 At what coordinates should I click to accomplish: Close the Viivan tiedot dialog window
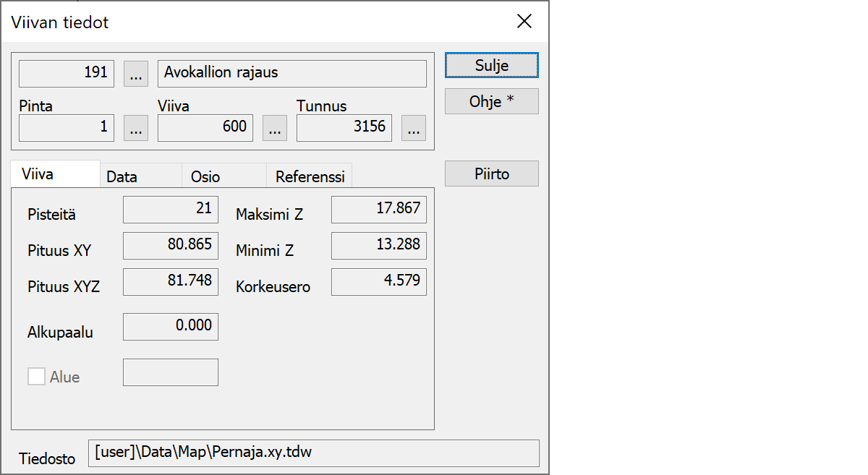(x=524, y=22)
